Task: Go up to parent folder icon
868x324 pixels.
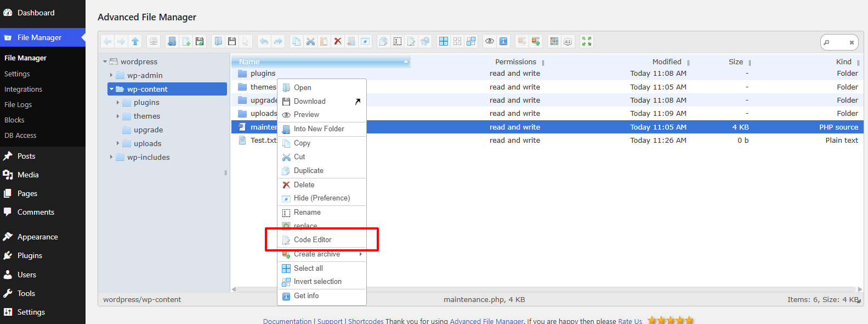Action: [x=135, y=41]
